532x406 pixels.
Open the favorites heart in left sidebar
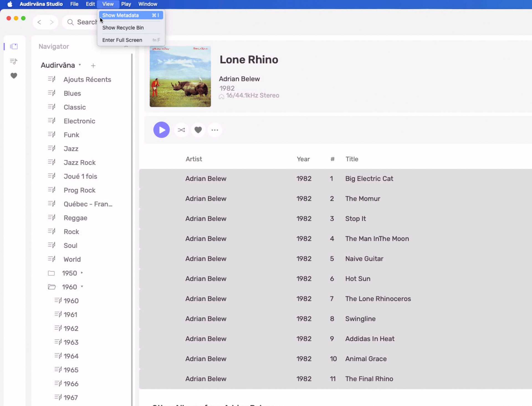pyautogui.click(x=14, y=76)
